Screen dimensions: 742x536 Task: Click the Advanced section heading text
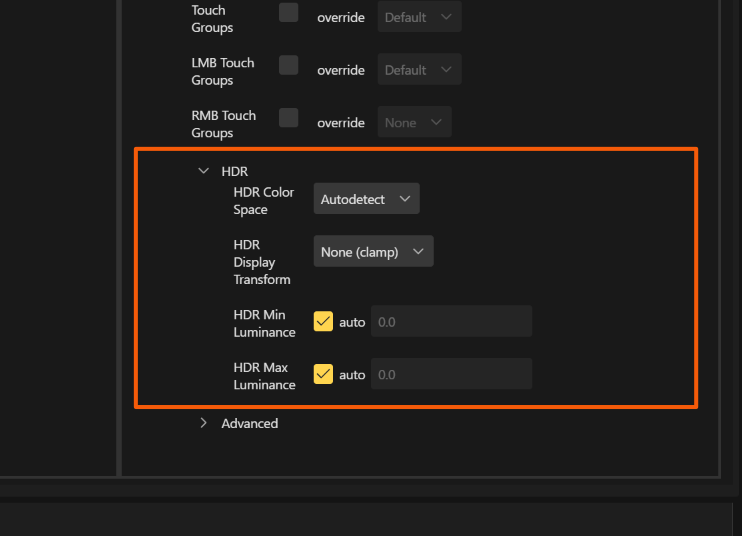point(249,423)
